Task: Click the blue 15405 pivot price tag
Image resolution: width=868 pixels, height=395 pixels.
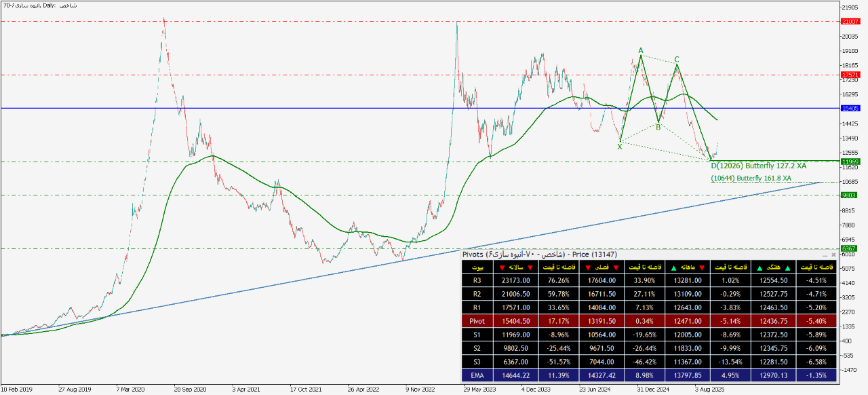Action: tap(850, 108)
